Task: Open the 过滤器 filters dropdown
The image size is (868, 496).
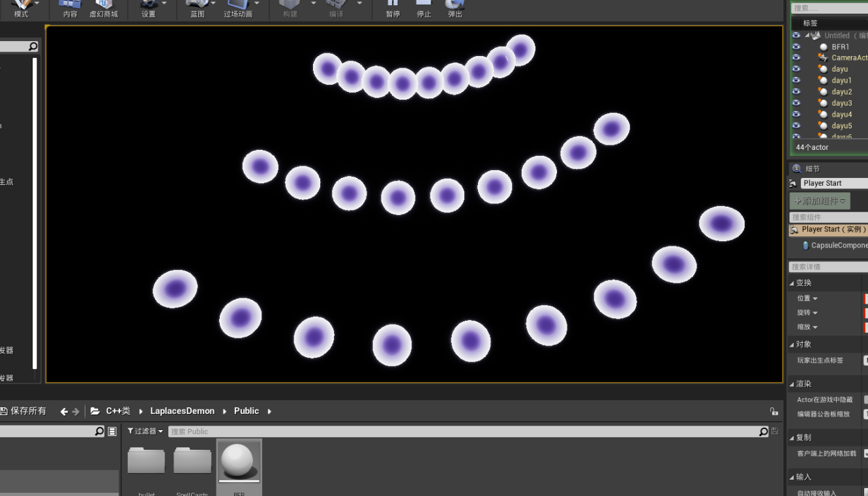Action: coord(145,431)
